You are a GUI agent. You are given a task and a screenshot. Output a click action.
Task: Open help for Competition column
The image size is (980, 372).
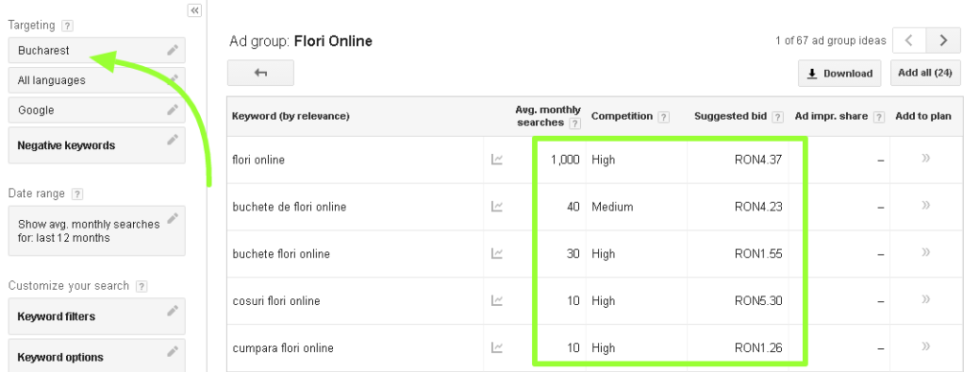[x=664, y=117]
